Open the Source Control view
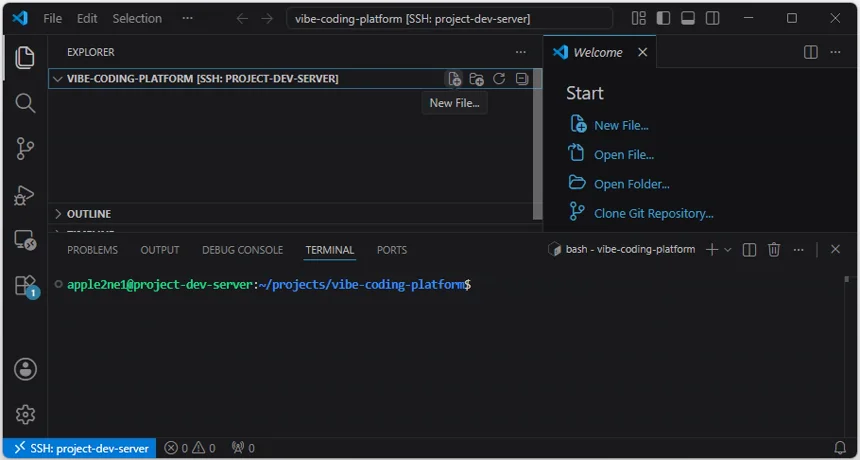Screen dimensions: 860x460 pos(25,149)
